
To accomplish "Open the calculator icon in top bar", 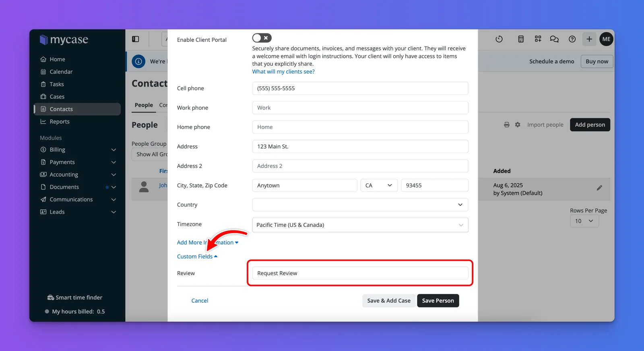I will 521,39.
